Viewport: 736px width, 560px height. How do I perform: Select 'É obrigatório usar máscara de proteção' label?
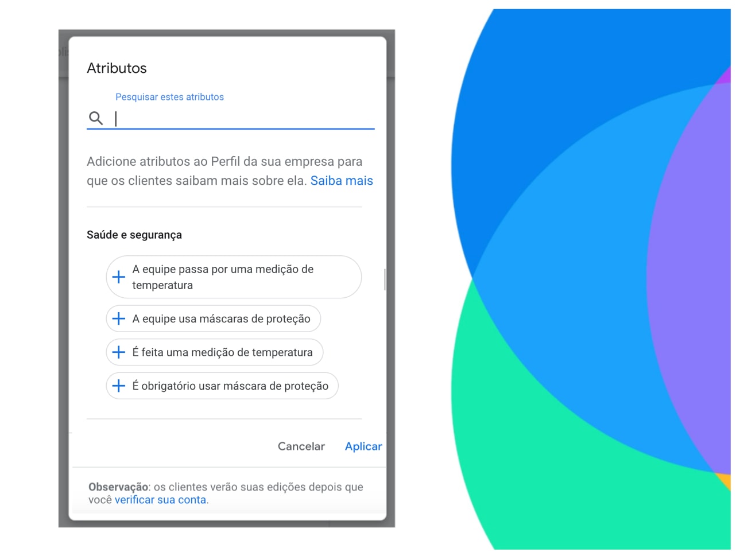[230, 386]
